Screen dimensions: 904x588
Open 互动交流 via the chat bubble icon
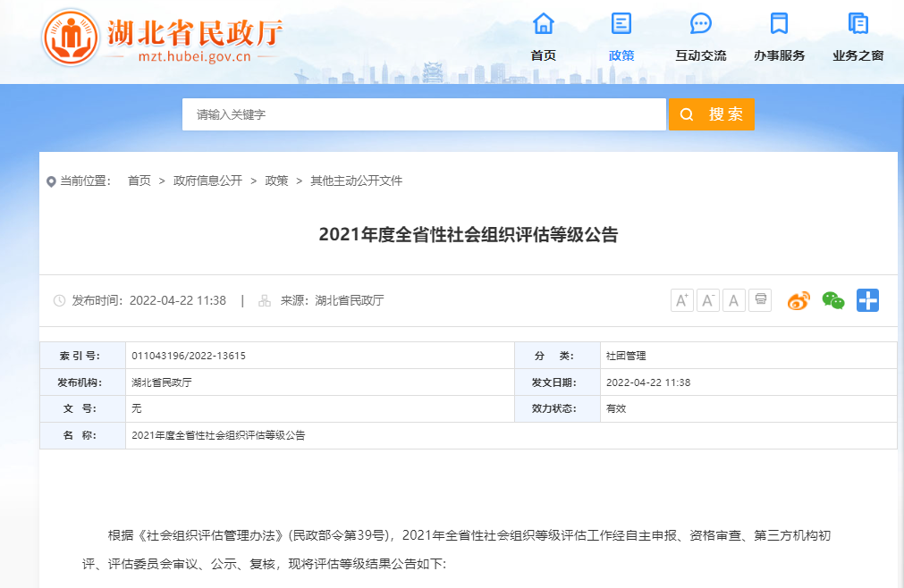pos(700,25)
